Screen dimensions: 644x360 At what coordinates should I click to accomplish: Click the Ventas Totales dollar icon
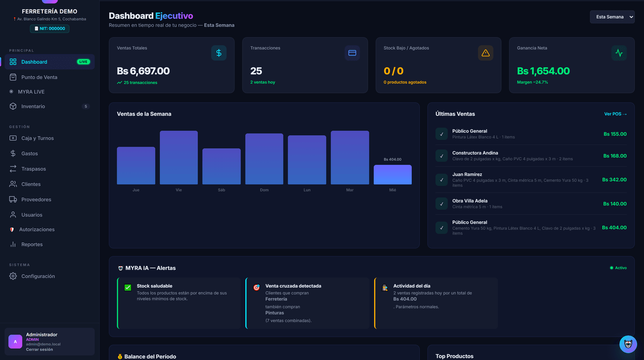pyautogui.click(x=219, y=53)
